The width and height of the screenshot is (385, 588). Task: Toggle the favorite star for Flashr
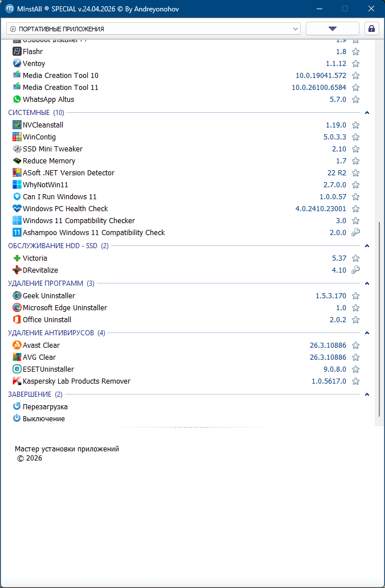[x=355, y=52]
